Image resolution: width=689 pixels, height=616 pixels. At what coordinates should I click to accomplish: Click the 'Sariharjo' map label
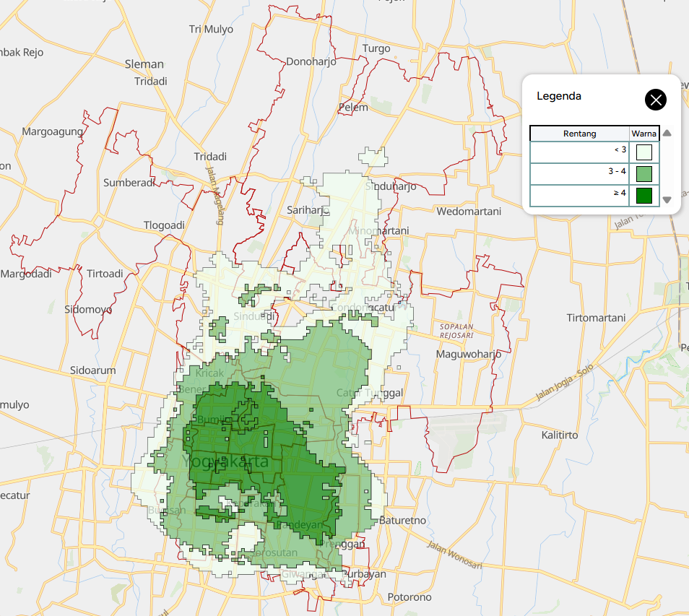308,210
